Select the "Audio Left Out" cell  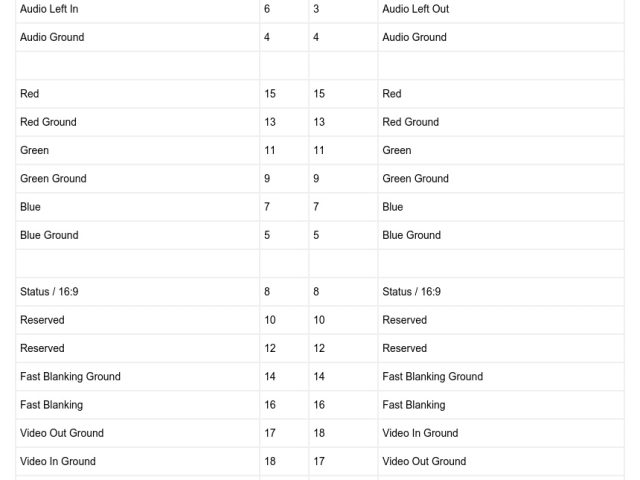415,9
